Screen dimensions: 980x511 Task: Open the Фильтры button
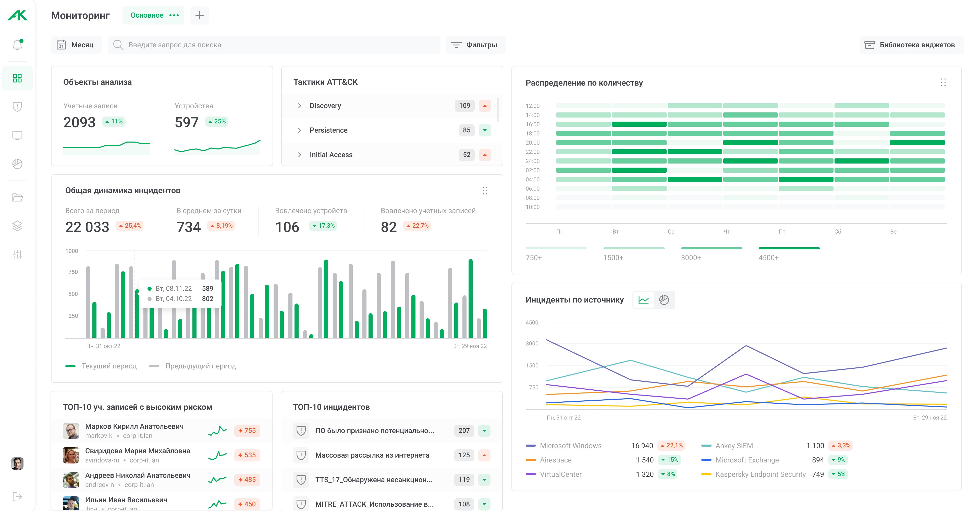click(x=475, y=45)
